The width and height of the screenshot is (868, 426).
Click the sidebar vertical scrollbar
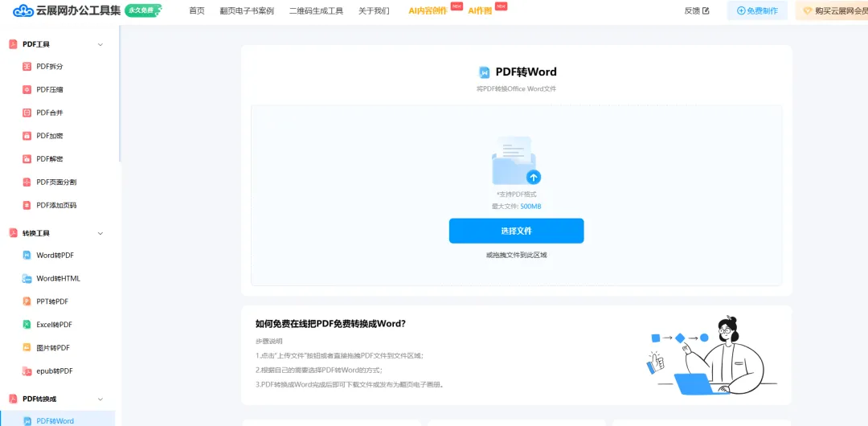click(x=120, y=94)
